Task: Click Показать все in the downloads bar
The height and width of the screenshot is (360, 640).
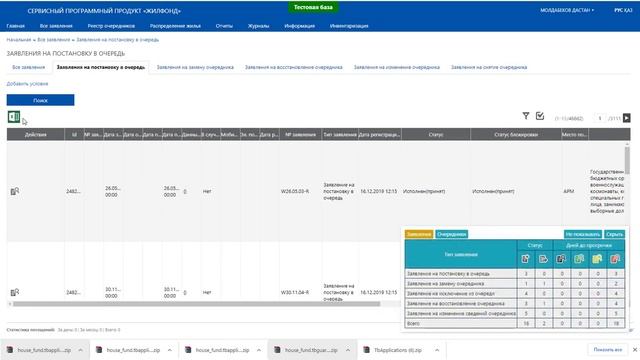Action: (608, 350)
